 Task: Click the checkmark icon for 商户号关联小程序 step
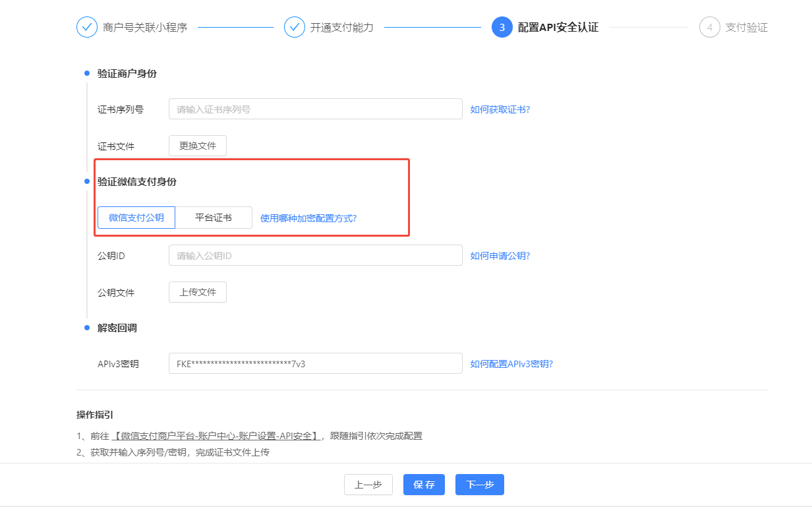click(87, 27)
